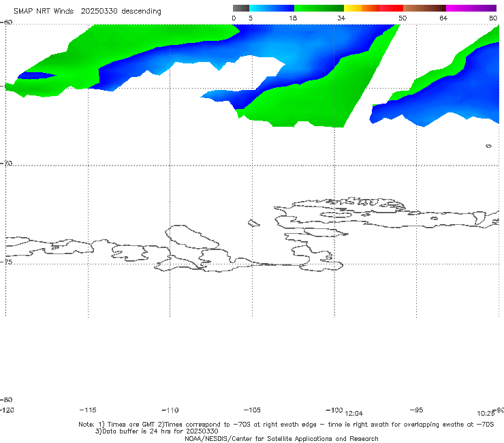Viewport: 504px width, 443px height.
Task: Click the '-100' longitude axis label
Action: click(x=334, y=410)
